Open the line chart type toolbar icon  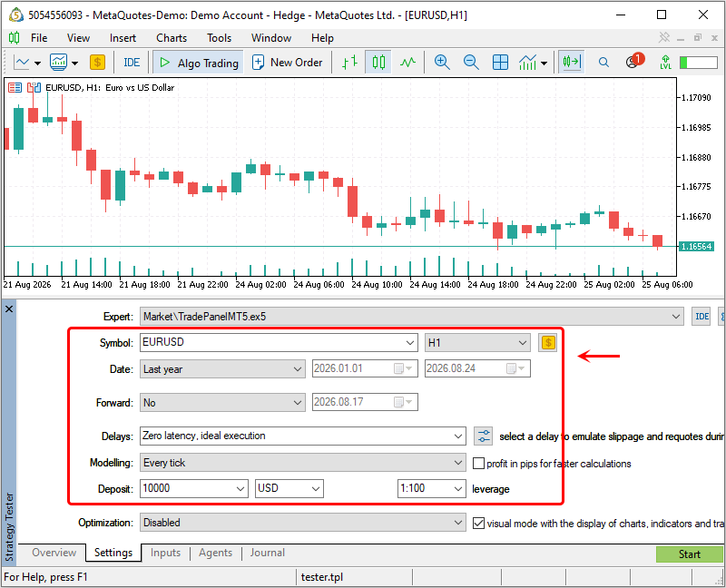(x=22, y=62)
